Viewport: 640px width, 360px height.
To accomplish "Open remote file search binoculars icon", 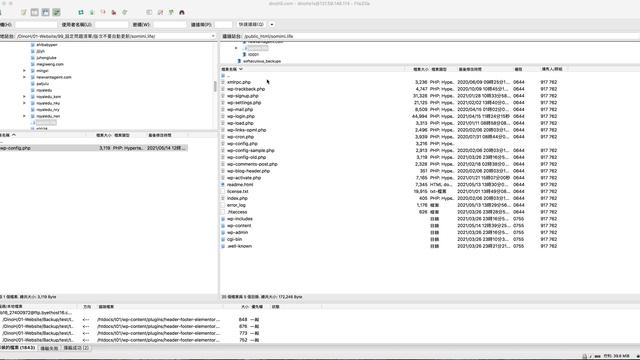I will (182, 12).
